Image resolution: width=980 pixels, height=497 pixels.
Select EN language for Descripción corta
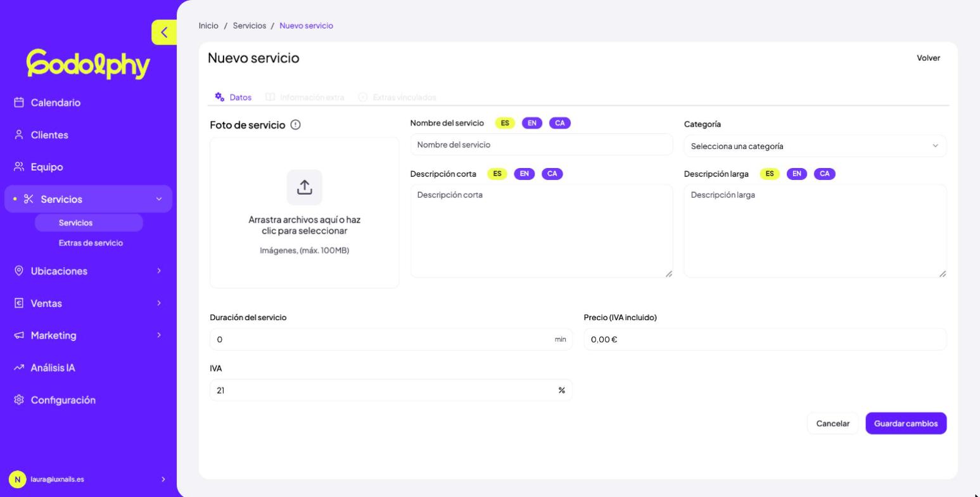(525, 174)
